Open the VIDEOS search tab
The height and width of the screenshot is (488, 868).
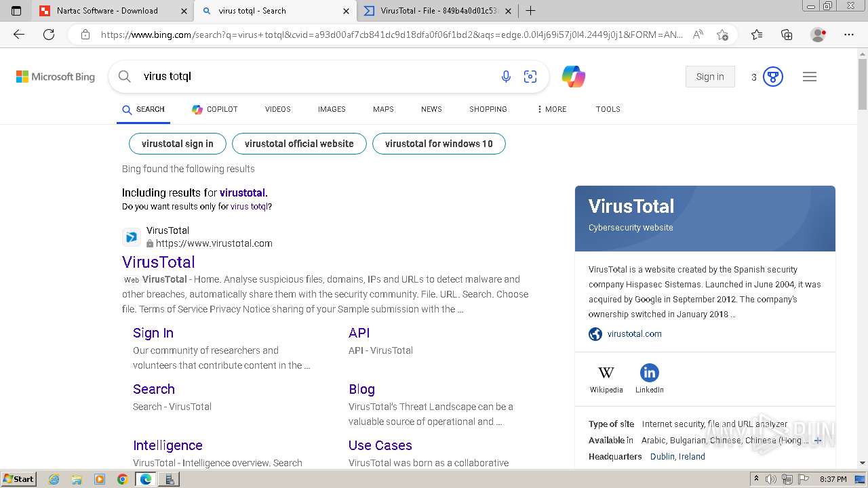(278, 109)
